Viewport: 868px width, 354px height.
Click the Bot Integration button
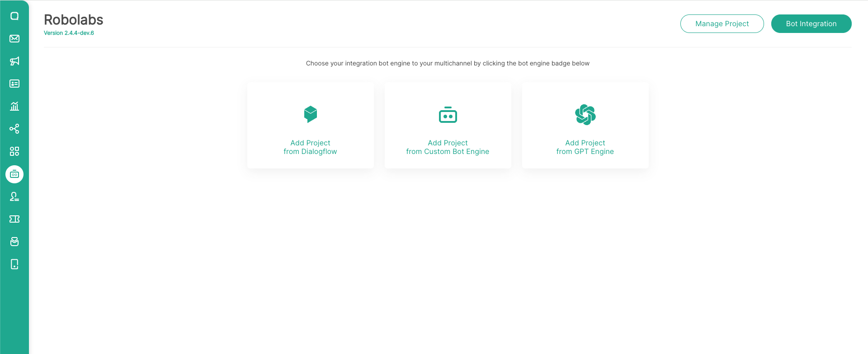click(811, 23)
